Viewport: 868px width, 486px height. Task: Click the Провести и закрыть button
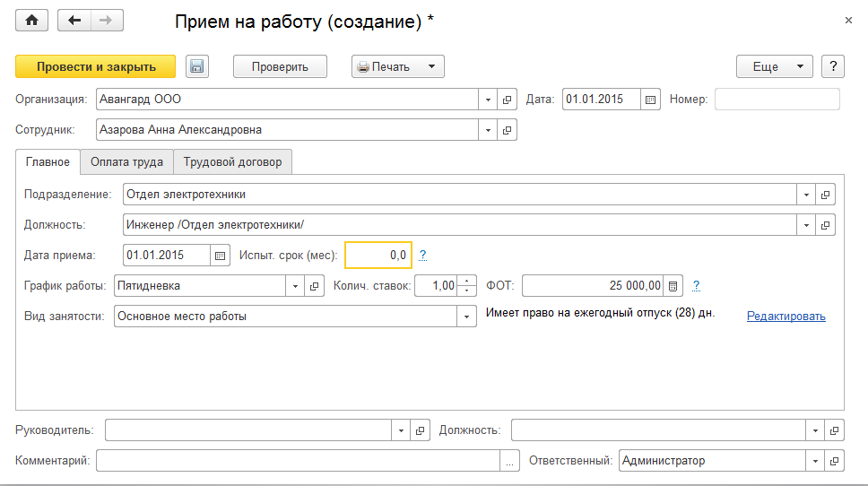tap(95, 66)
